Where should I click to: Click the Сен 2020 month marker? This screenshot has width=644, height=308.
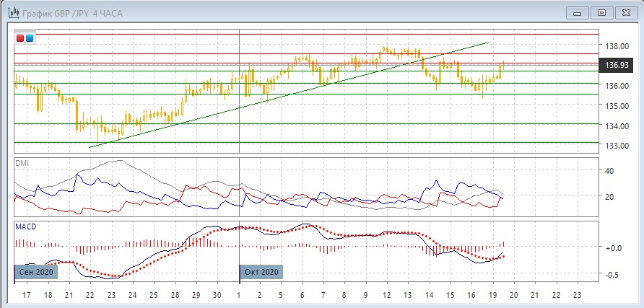click(x=35, y=272)
